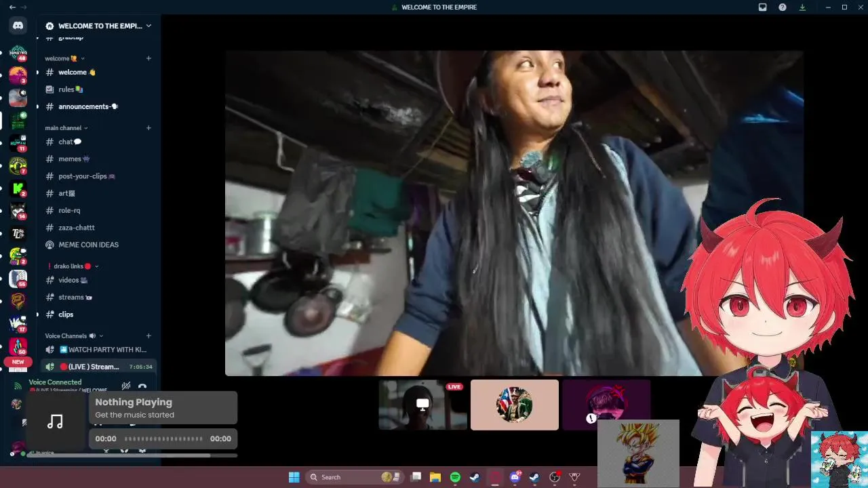Open the art channel
Viewport: 868px width, 488px height.
99,193
